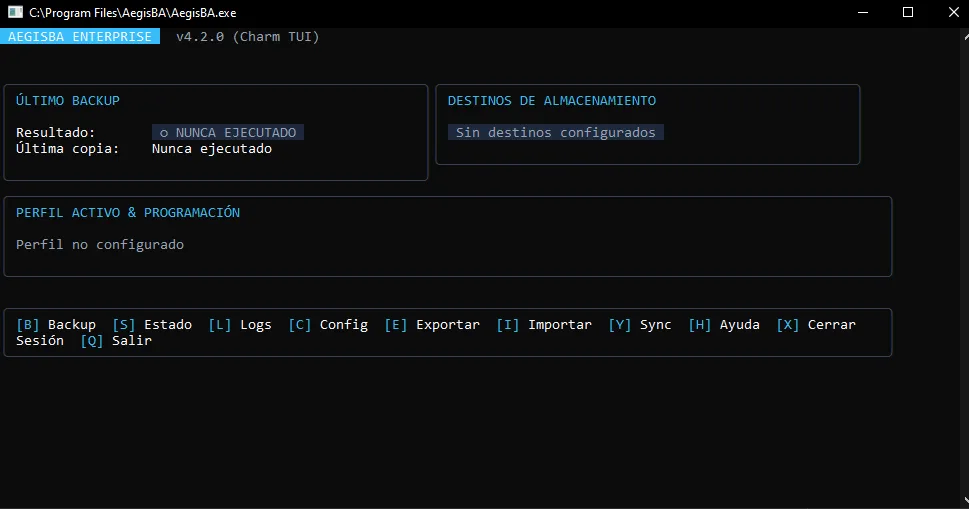The height and width of the screenshot is (509, 969).
Task: Click the 'Nunca ejecutado' last copy value
Action: tap(212, 149)
